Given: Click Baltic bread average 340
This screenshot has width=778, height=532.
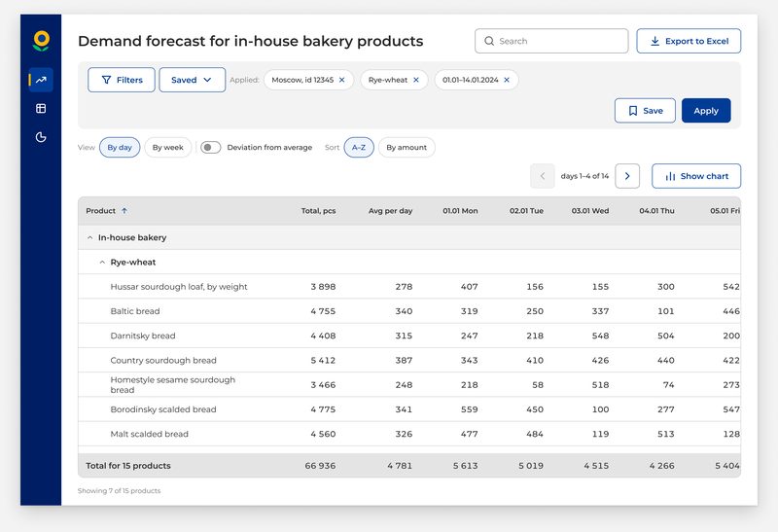Looking at the screenshot, I should (404, 311).
